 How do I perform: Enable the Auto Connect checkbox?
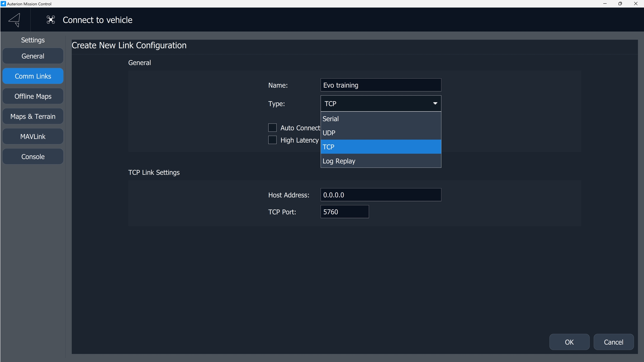click(x=272, y=128)
